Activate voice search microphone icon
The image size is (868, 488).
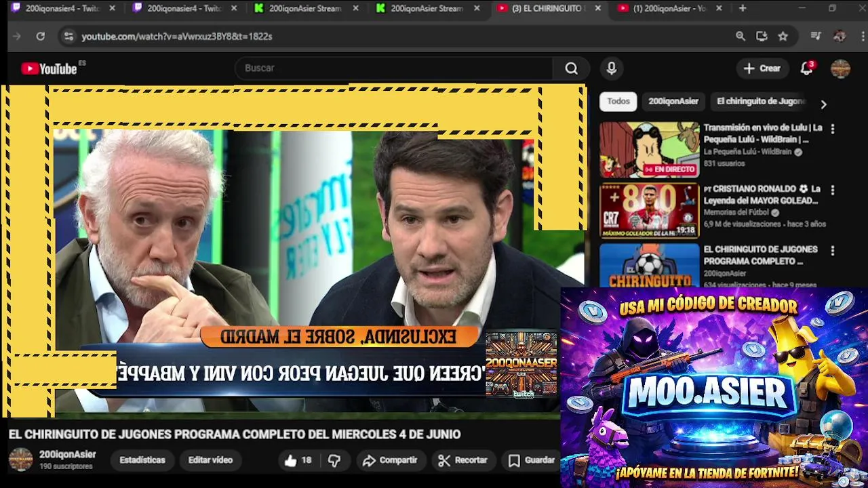coord(611,68)
